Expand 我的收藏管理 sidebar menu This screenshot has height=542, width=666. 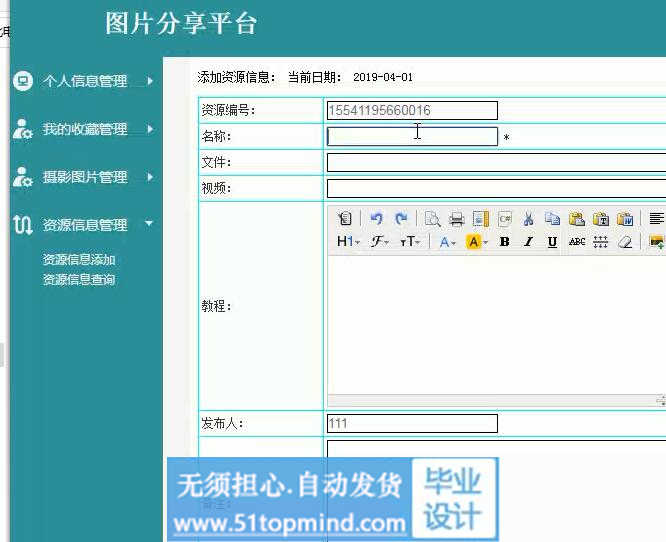84,129
